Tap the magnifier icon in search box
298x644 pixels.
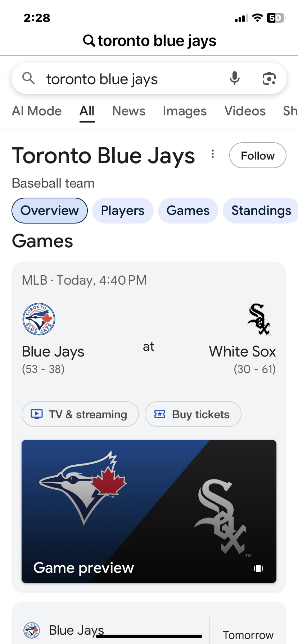point(28,78)
